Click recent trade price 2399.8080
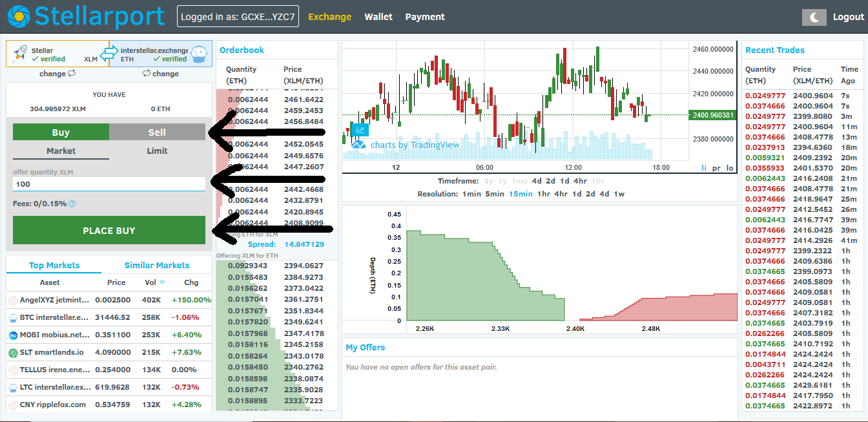868x422 pixels. 812,116
